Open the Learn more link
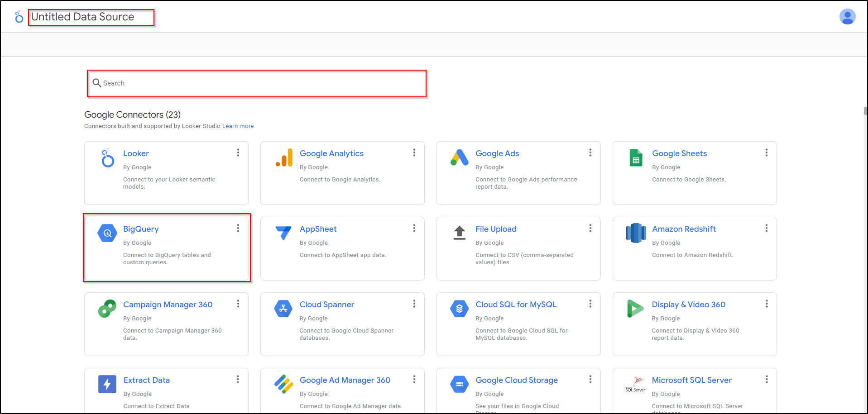This screenshot has width=868, height=414. coord(238,126)
